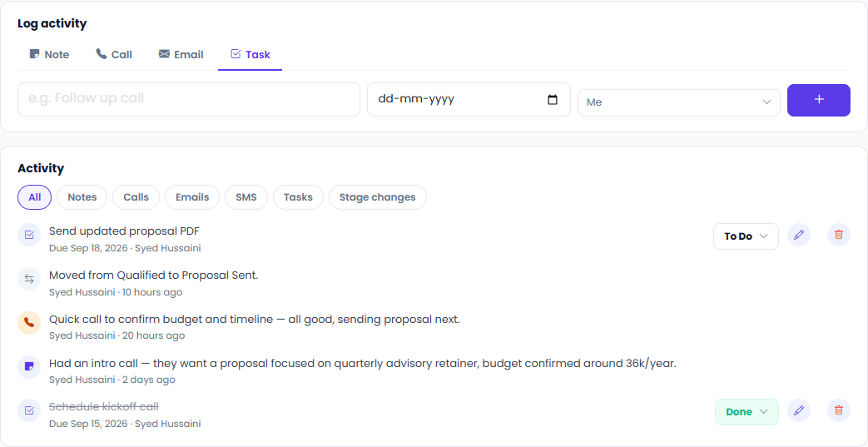
Task: Click the orange phone call icon
Action: pos(29,322)
